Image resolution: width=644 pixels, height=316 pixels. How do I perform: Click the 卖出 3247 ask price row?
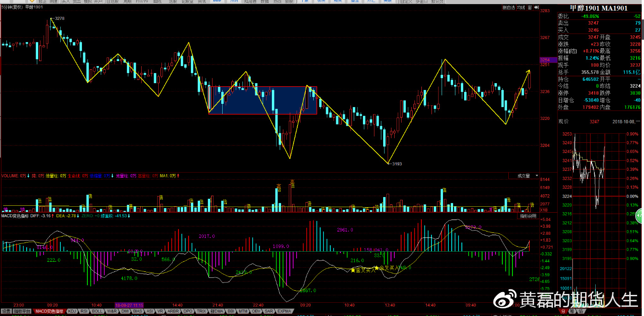[598, 23]
